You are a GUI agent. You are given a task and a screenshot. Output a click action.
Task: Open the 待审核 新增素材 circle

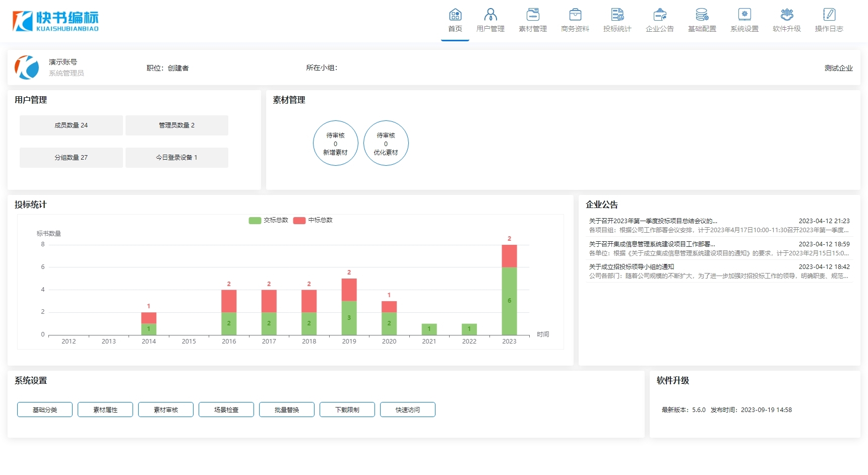pos(335,144)
